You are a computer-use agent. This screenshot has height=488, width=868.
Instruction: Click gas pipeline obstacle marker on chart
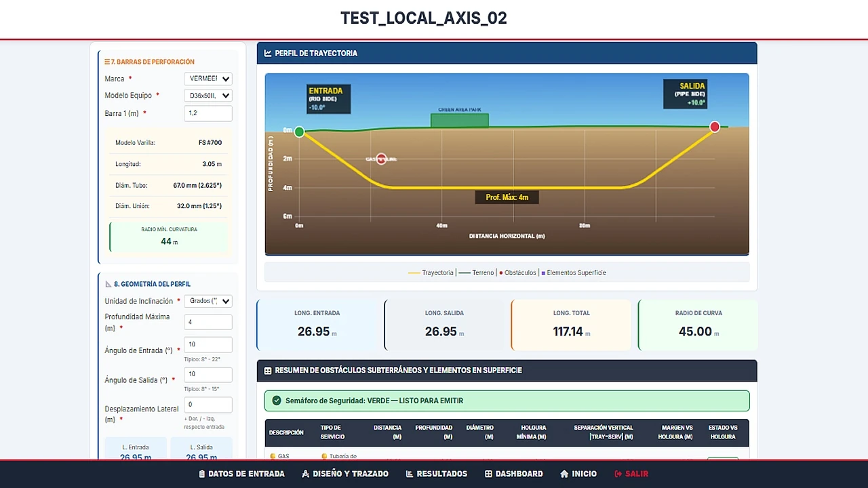pyautogui.click(x=381, y=159)
